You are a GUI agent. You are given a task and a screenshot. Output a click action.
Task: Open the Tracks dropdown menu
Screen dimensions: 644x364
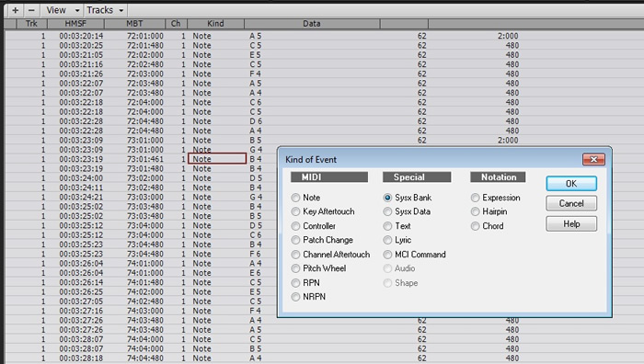coord(105,10)
